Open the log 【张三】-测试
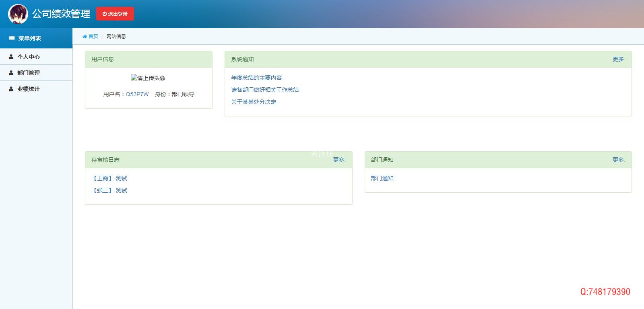Screen dimensions: 644x309 pyautogui.click(x=109, y=190)
